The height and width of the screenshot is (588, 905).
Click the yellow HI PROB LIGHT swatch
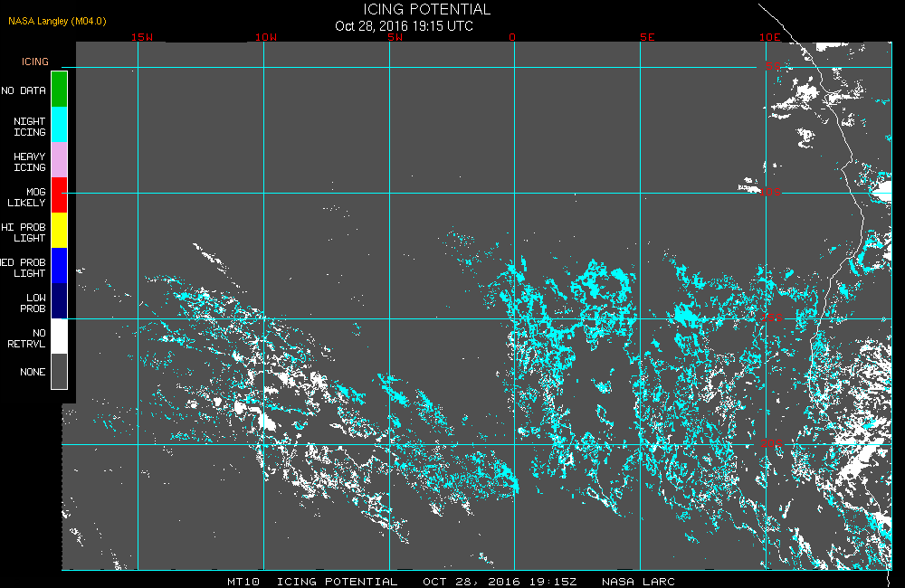tap(60, 231)
